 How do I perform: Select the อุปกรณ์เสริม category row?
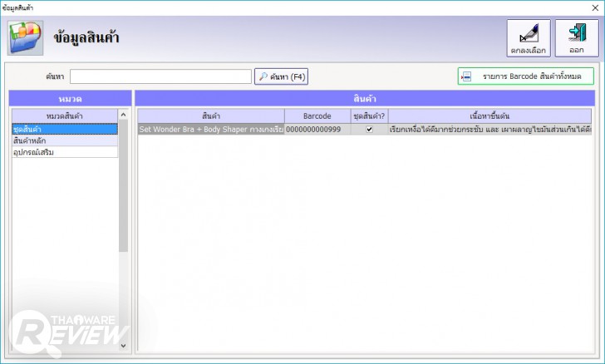65,152
